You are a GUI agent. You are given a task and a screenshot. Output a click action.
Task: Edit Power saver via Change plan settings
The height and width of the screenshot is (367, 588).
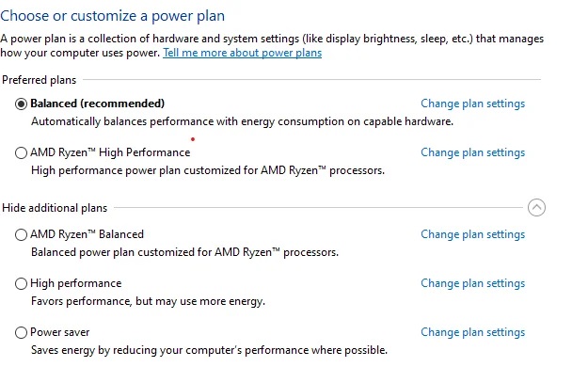[x=472, y=332]
